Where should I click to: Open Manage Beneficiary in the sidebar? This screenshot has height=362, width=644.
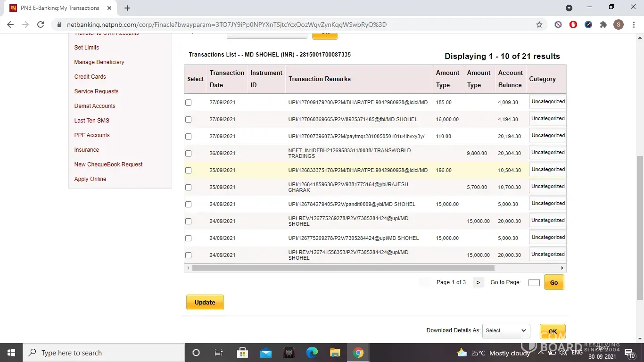[99, 62]
